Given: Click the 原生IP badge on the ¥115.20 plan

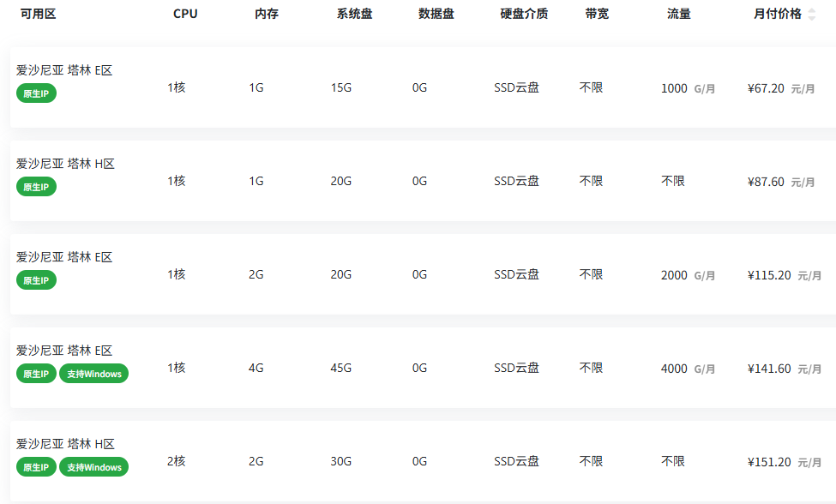Looking at the screenshot, I should tap(36, 280).
